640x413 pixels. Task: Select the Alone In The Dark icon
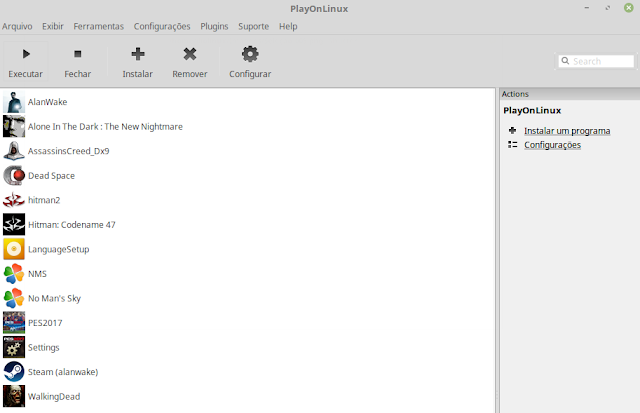[x=14, y=127]
